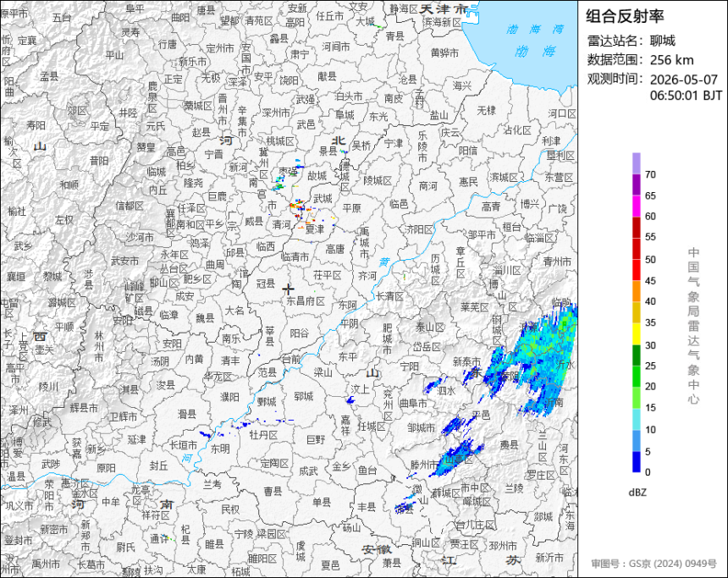Click the 新泰市 map label
728x578 pixels.
pyautogui.click(x=466, y=361)
